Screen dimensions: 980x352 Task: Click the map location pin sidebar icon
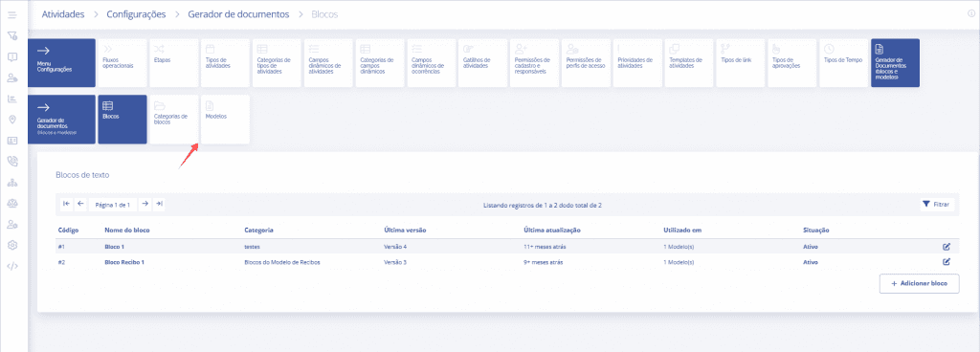pyautogui.click(x=11, y=120)
